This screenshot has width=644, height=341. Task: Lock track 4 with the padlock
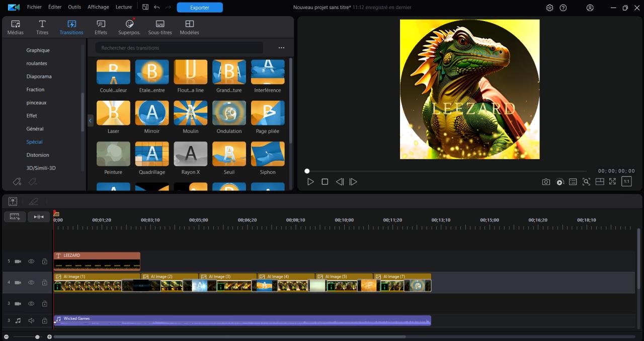click(44, 283)
